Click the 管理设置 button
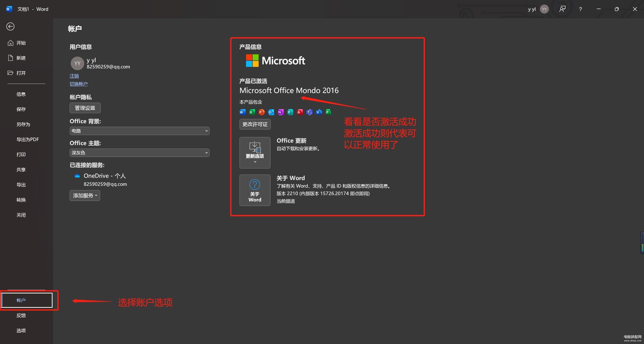 pos(85,108)
